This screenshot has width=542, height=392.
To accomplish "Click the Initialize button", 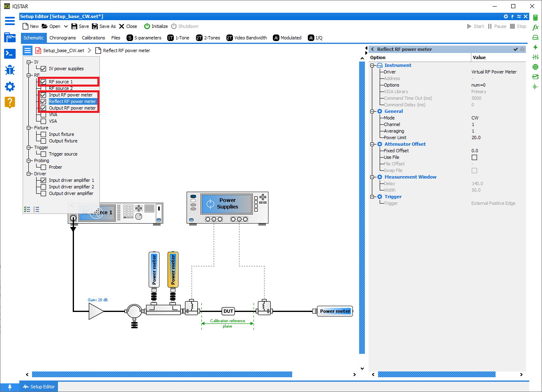I will click(x=156, y=26).
